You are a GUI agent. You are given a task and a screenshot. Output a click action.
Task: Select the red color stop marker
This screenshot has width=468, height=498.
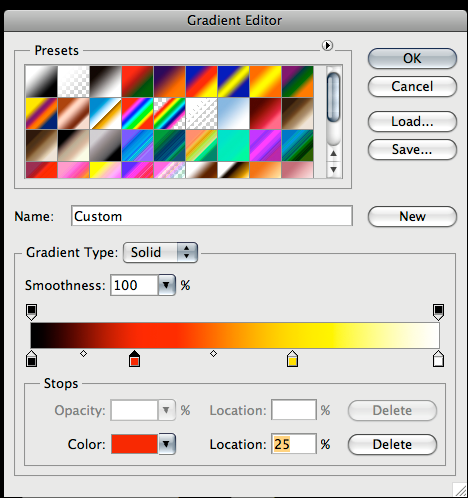point(134,359)
